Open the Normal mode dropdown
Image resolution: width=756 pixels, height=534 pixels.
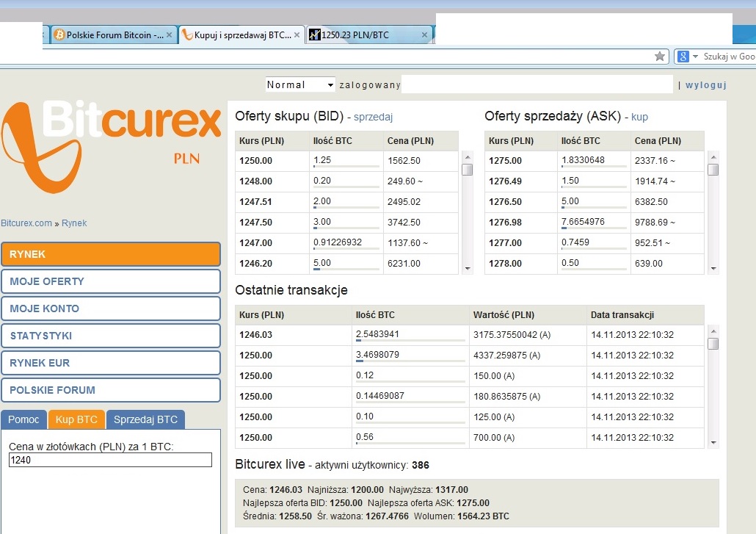coord(300,85)
